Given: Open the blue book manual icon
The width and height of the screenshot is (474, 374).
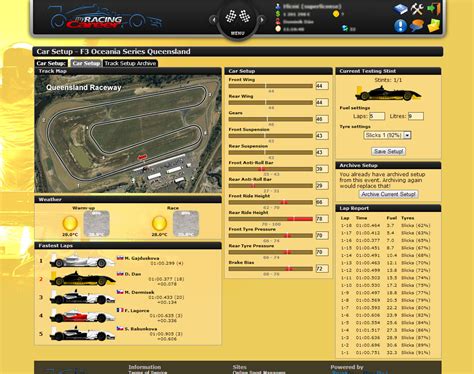Looking at the screenshot, I should 400,9.
